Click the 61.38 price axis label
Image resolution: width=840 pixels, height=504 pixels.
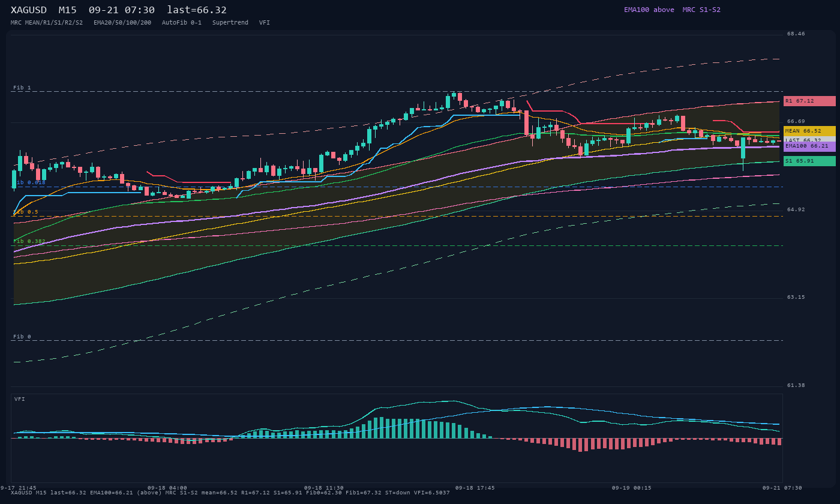point(796,386)
